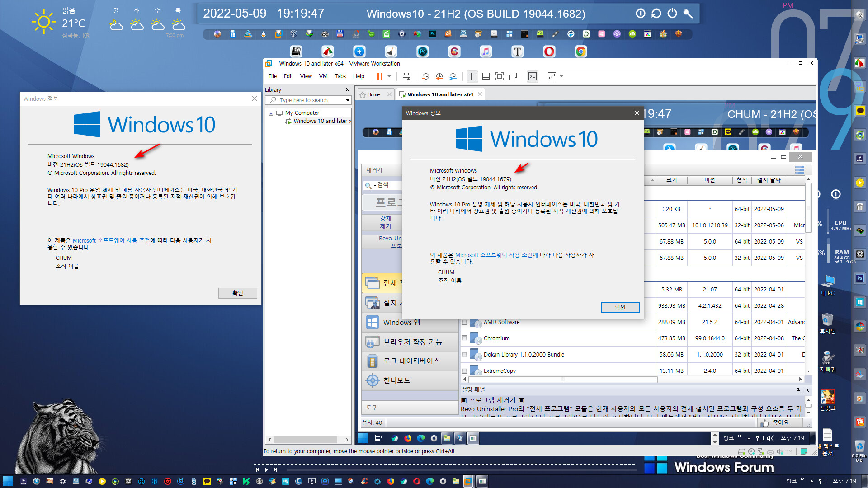Click the Revo list horizontal scrollbar
Viewport: 868px width, 488px height.
point(563,380)
